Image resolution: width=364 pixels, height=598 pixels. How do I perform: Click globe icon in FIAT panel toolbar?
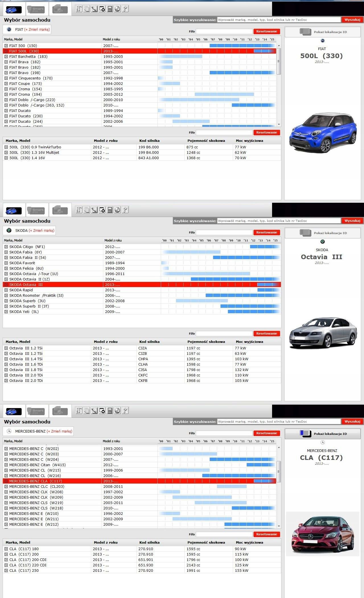[118, 9]
